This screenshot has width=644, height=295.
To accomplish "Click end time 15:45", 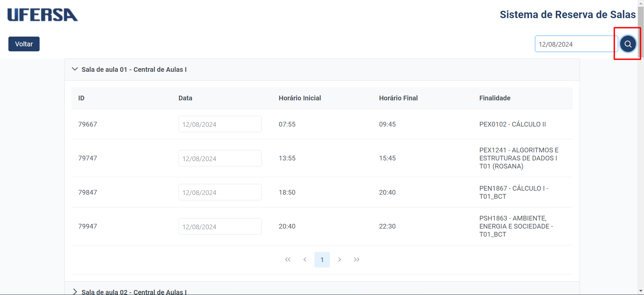I will pos(387,158).
